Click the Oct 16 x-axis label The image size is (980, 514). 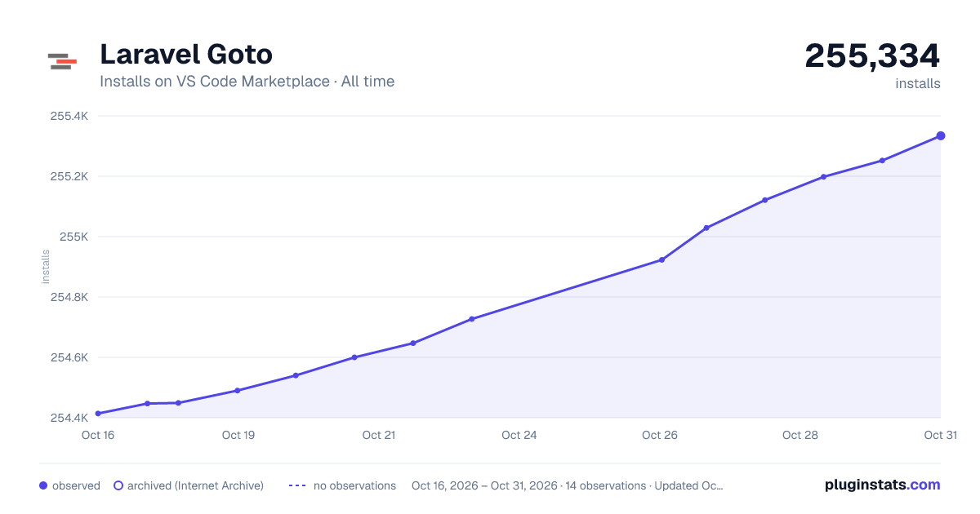[98, 435]
